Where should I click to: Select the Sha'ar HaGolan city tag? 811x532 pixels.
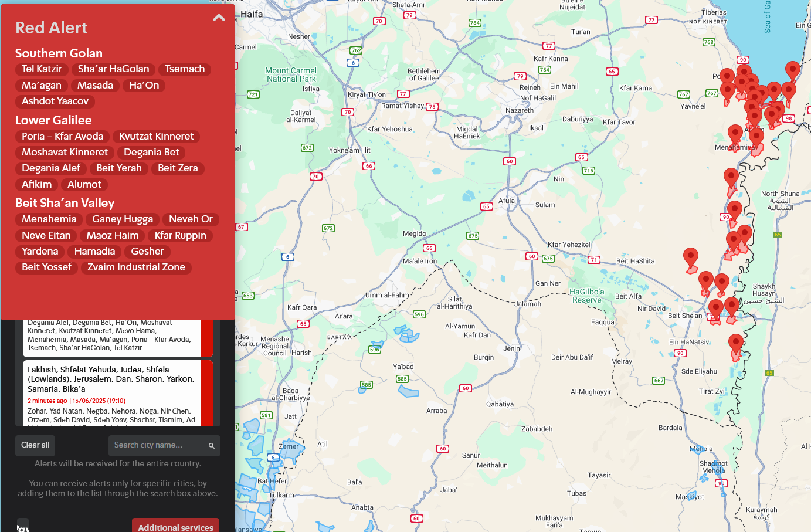click(x=114, y=69)
